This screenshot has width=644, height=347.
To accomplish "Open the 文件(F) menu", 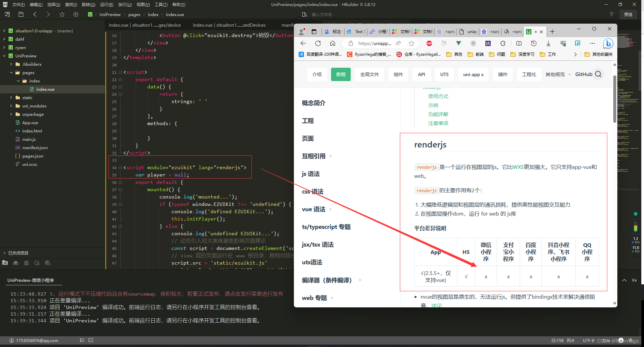I will coord(19,5).
